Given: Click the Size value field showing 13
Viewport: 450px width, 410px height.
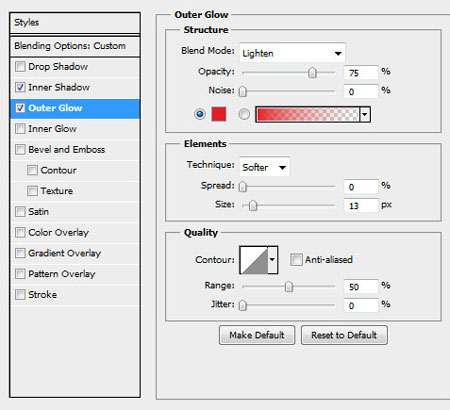Looking at the screenshot, I should (361, 206).
